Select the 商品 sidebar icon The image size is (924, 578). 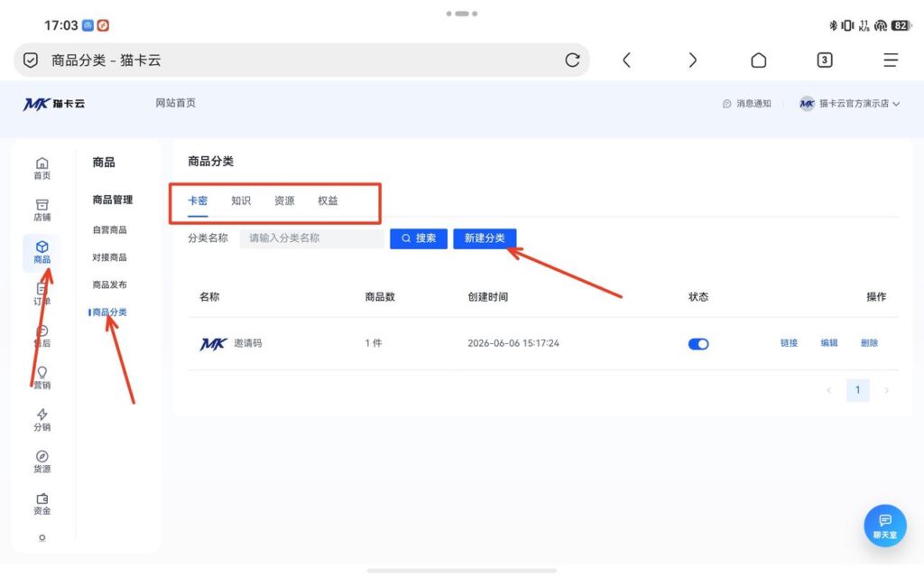(42, 253)
